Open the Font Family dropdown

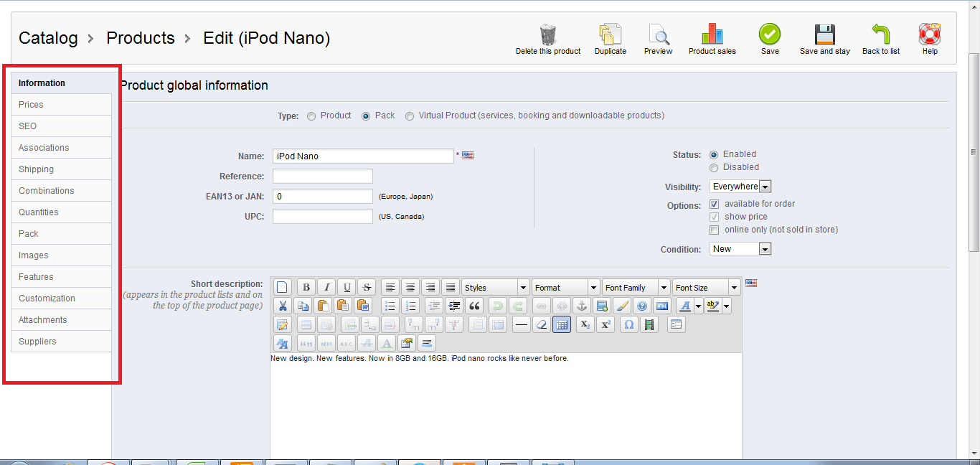[x=636, y=288]
